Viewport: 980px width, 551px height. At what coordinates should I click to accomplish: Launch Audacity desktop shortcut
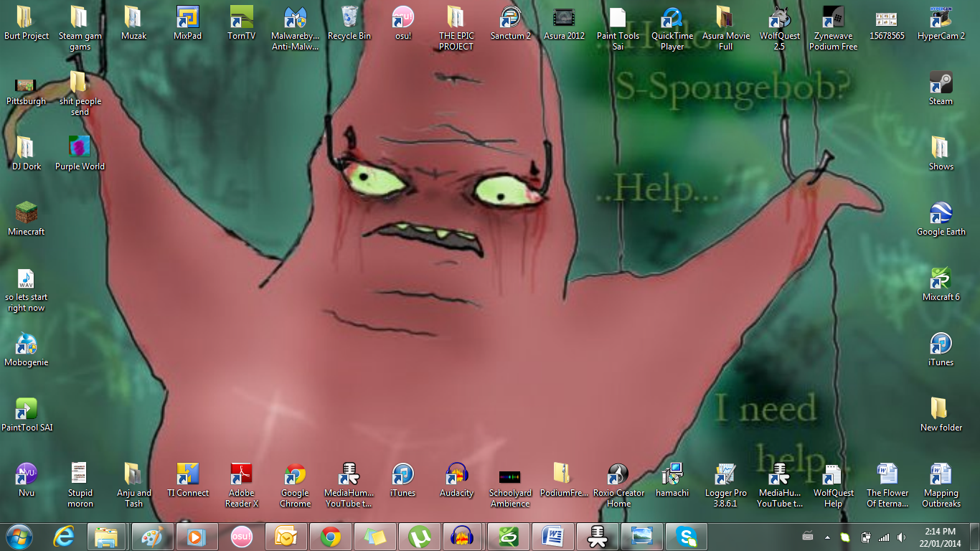[457, 481]
